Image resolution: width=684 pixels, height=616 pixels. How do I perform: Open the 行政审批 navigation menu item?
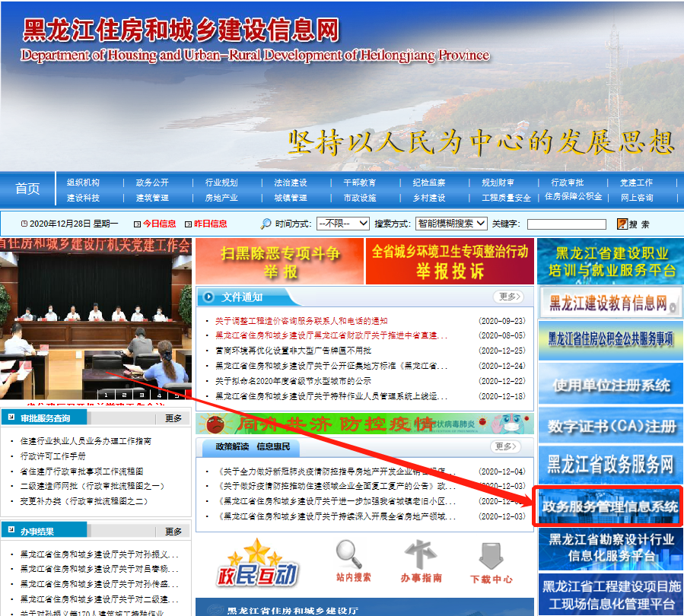567,183
